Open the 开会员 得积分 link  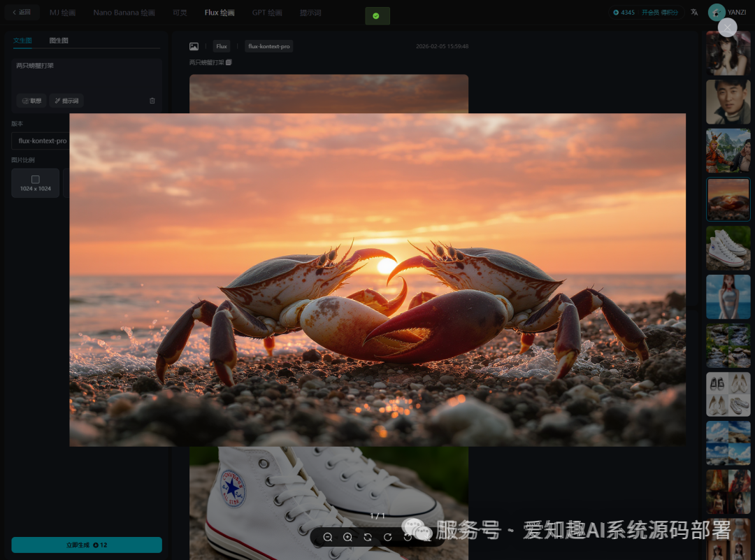(660, 13)
